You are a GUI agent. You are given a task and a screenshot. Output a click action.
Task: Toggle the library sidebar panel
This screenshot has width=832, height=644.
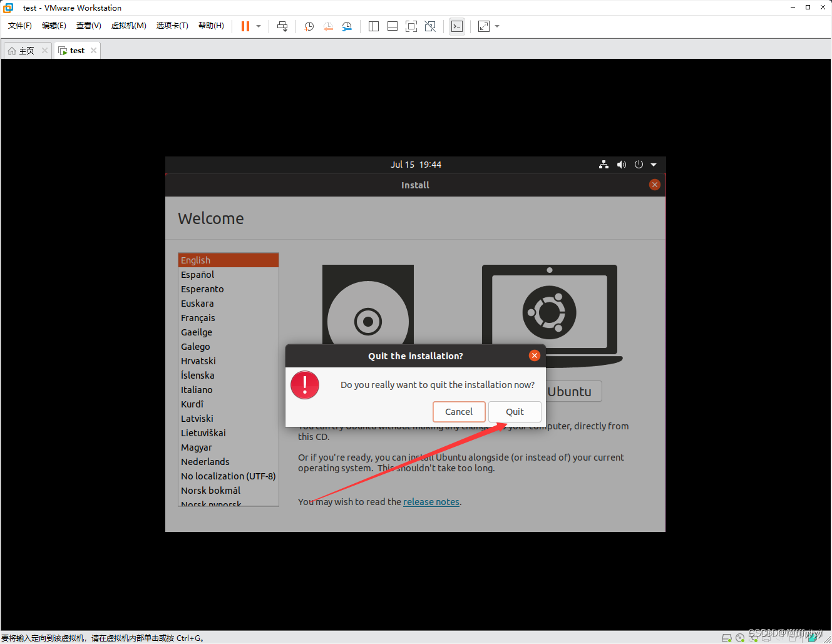tap(374, 26)
